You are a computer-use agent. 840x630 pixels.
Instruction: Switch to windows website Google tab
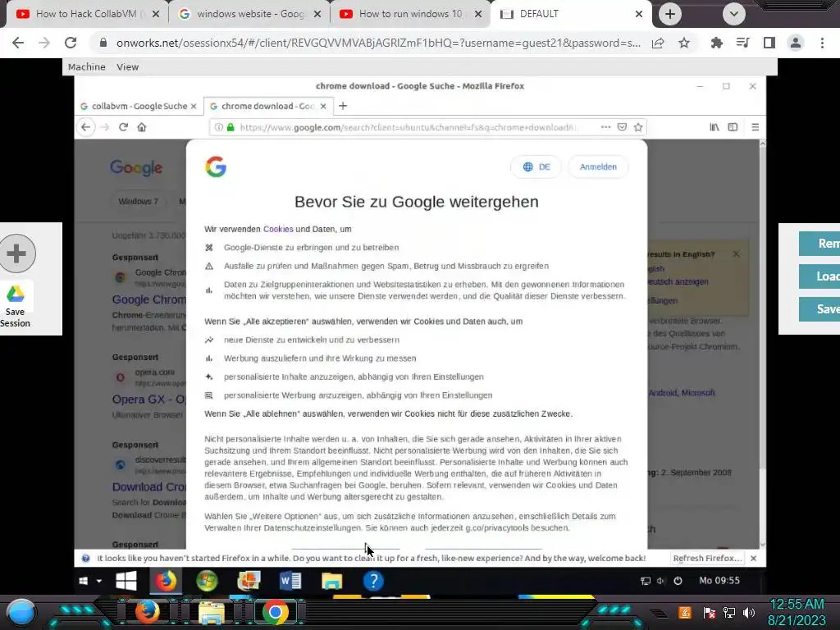249,14
